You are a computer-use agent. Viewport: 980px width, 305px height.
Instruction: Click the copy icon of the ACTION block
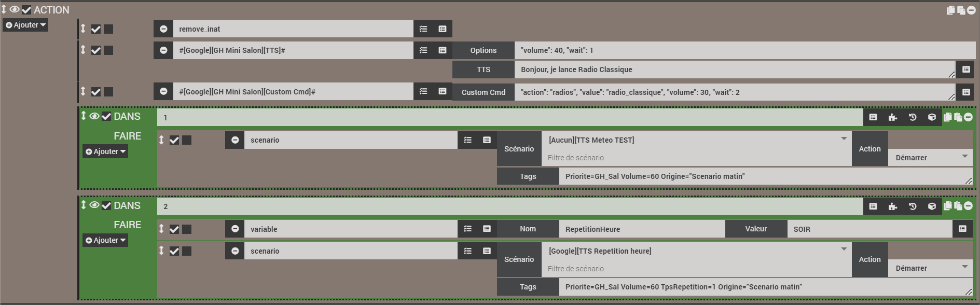point(950,10)
